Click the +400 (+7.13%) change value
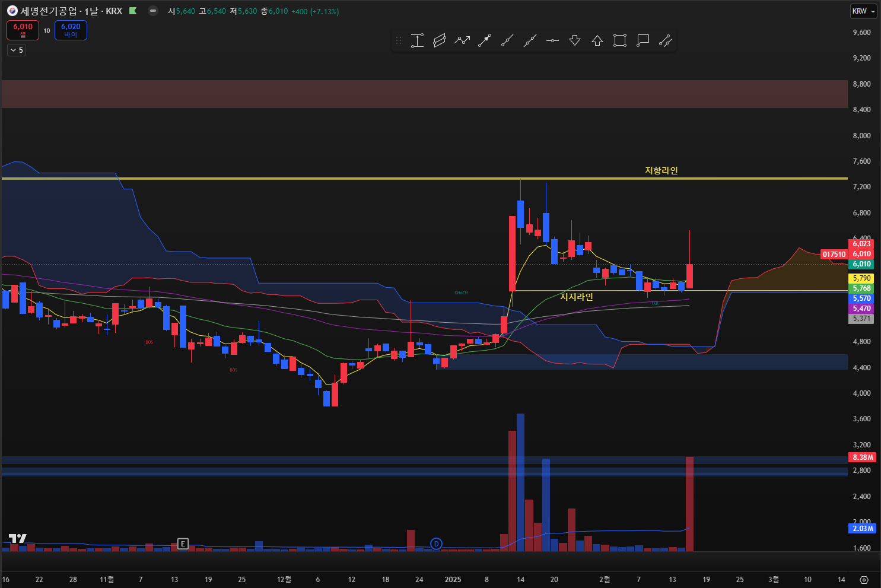This screenshot has width=881, height=588. point(315,11)
